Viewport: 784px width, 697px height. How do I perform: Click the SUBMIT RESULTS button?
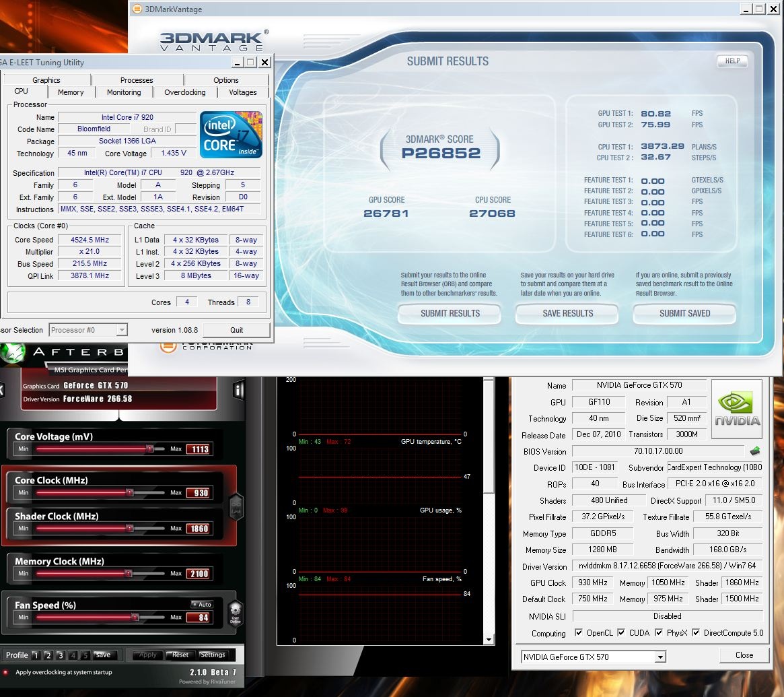click(x=450, y=313)
